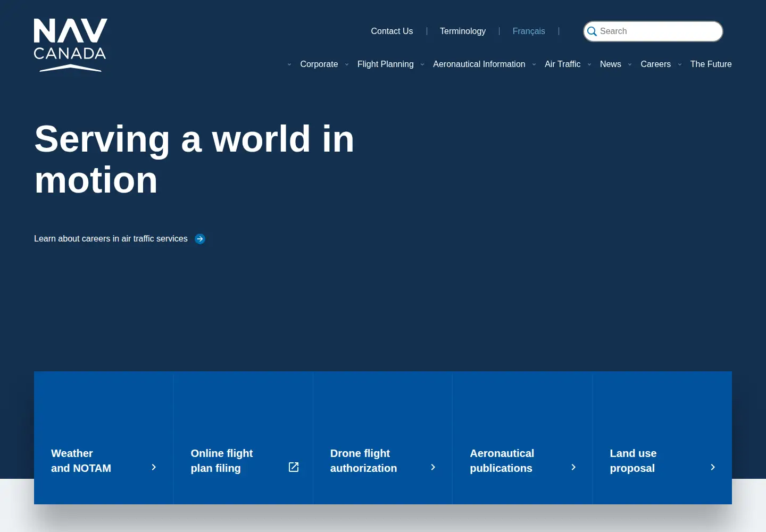This screenshot has width=766, height=532.
Task: Click the NAV Canada logo
Action: [70, 45]
